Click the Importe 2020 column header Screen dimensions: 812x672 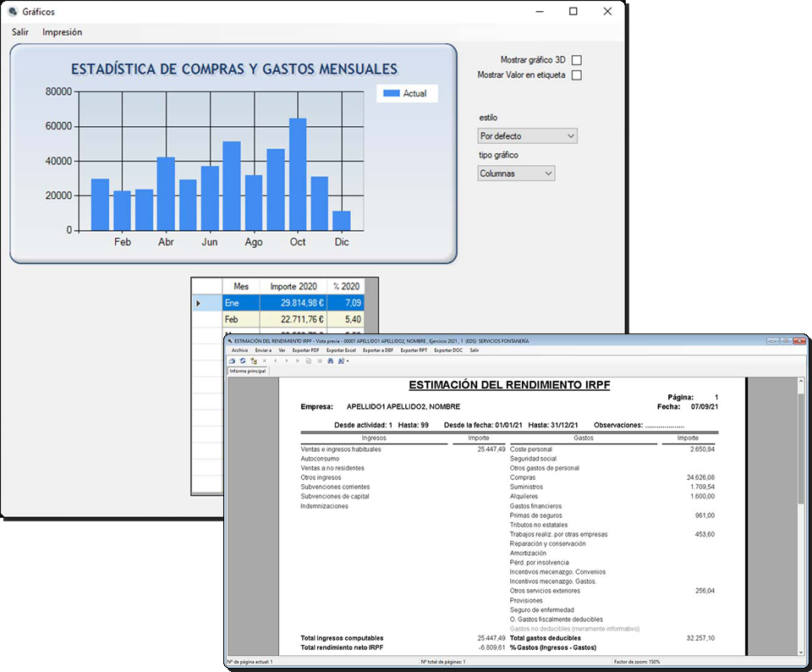[x=294, y=286]
